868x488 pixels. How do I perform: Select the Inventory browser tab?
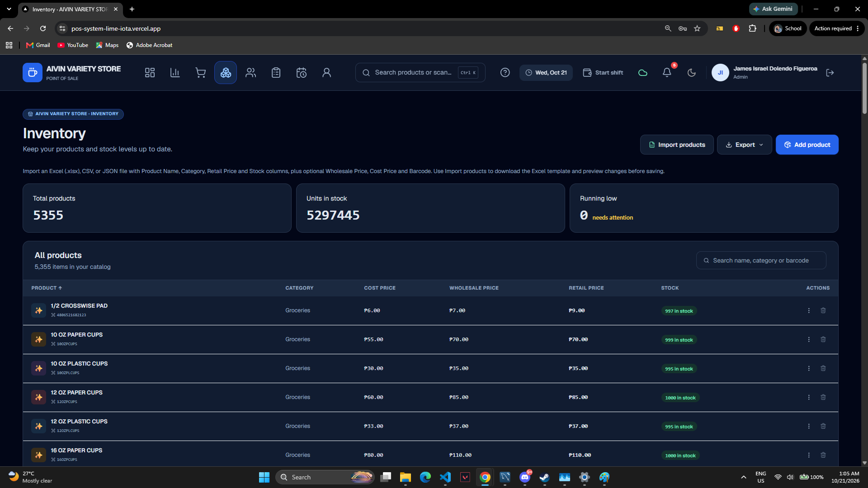(x=70, y=9)
